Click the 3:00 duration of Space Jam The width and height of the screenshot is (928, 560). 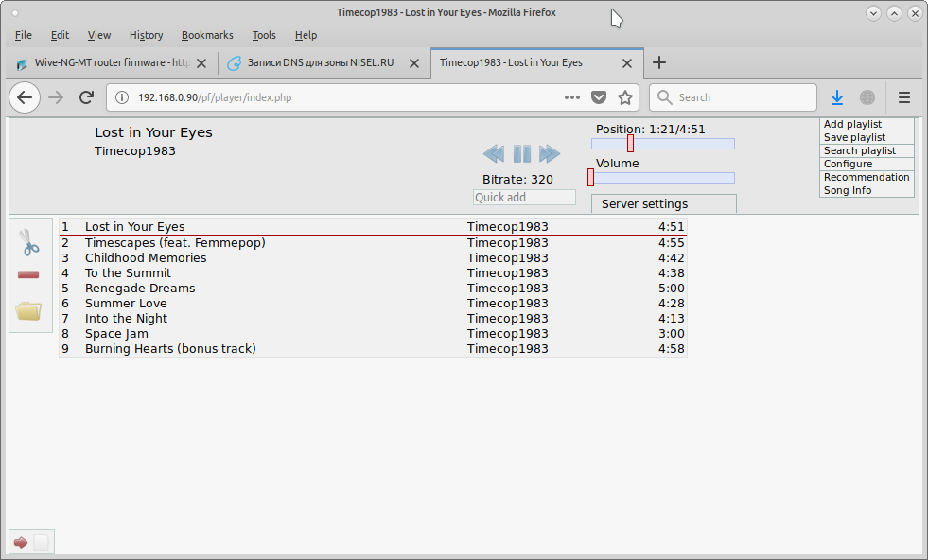(x=671, y=334)
